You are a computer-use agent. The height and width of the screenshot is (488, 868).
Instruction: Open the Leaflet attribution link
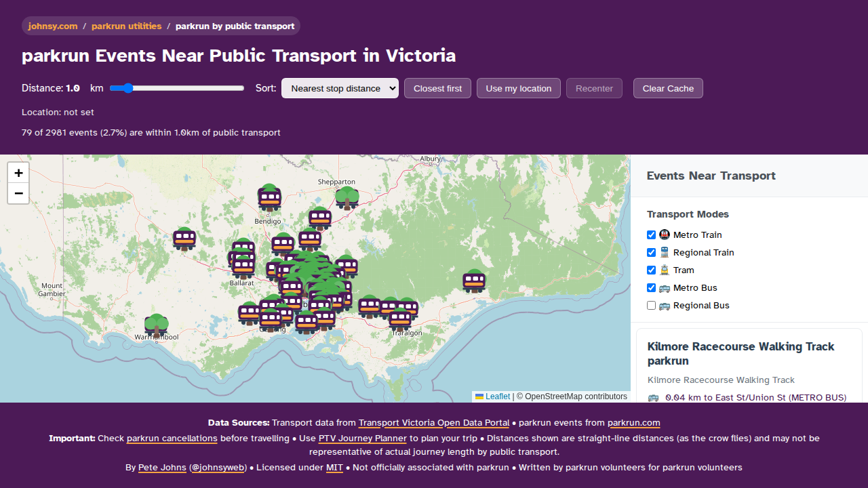(x=493, y=396)
